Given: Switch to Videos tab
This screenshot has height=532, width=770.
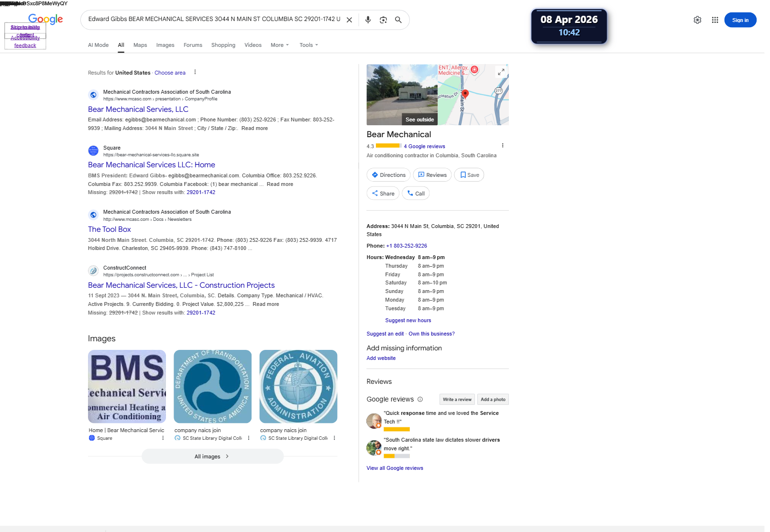Looking at the screenshot, I should pos(253,45).
